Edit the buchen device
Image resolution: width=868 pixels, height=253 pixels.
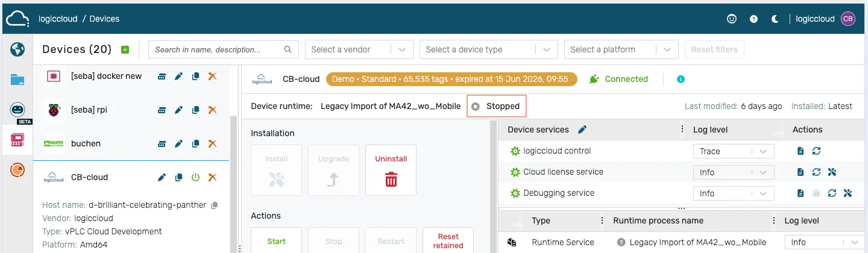point(178,144)
